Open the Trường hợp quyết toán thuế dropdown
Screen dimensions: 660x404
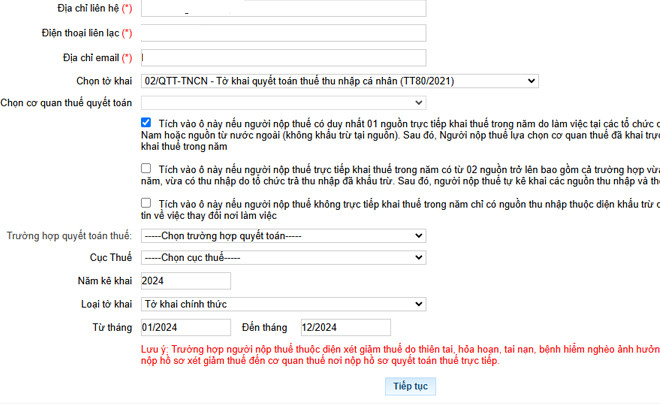point(284,236)
